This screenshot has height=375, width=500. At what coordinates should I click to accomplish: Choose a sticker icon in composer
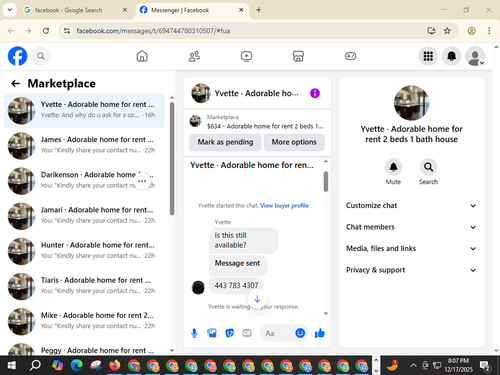coord(229,333)
